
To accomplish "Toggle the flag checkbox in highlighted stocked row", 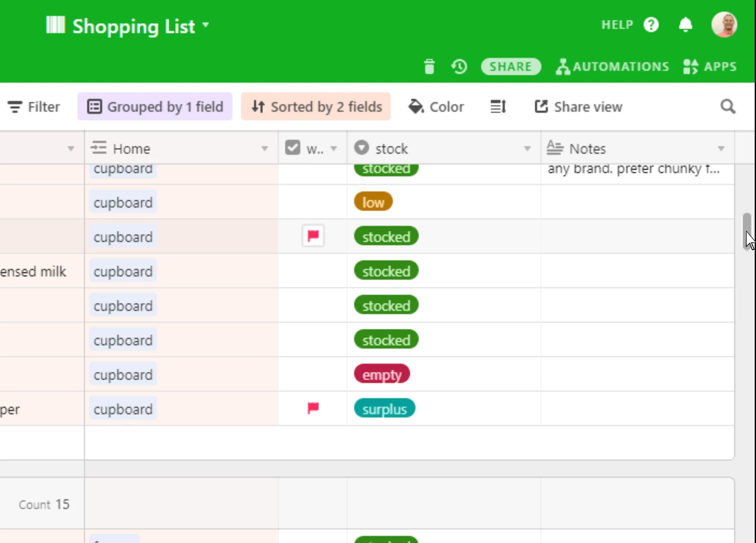I will pos(313,236).
